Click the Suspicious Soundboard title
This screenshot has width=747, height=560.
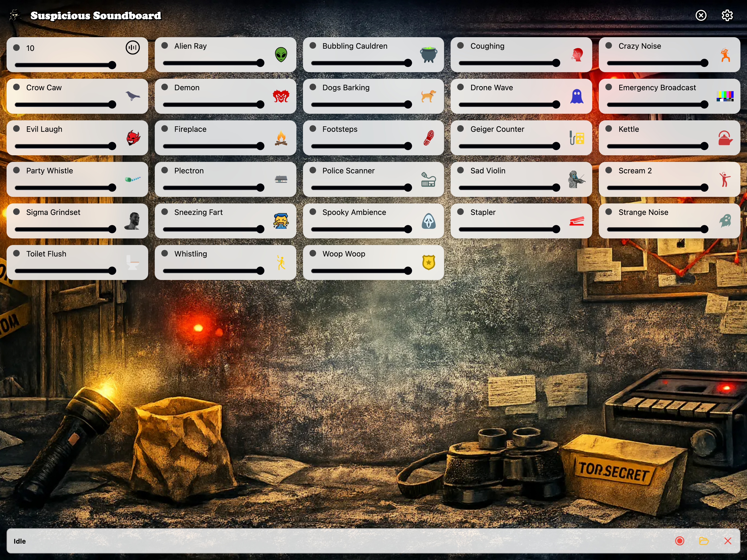coord(96,16)
